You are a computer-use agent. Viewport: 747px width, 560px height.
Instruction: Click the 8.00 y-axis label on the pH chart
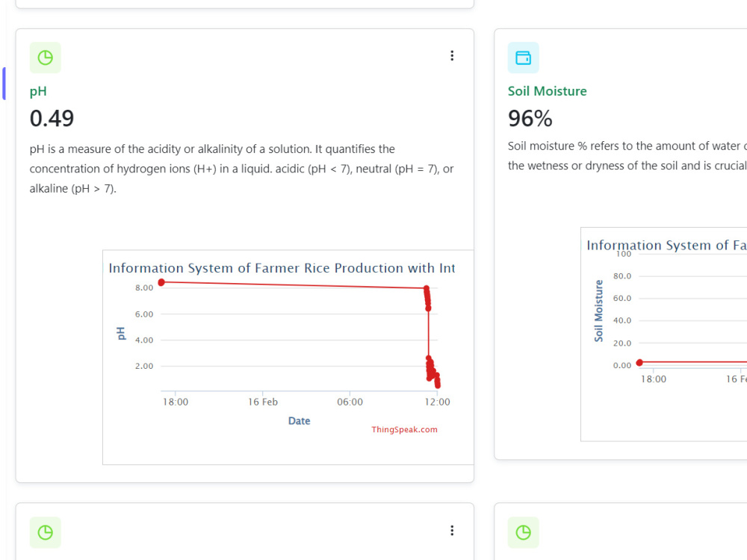[x=144, y=287]
